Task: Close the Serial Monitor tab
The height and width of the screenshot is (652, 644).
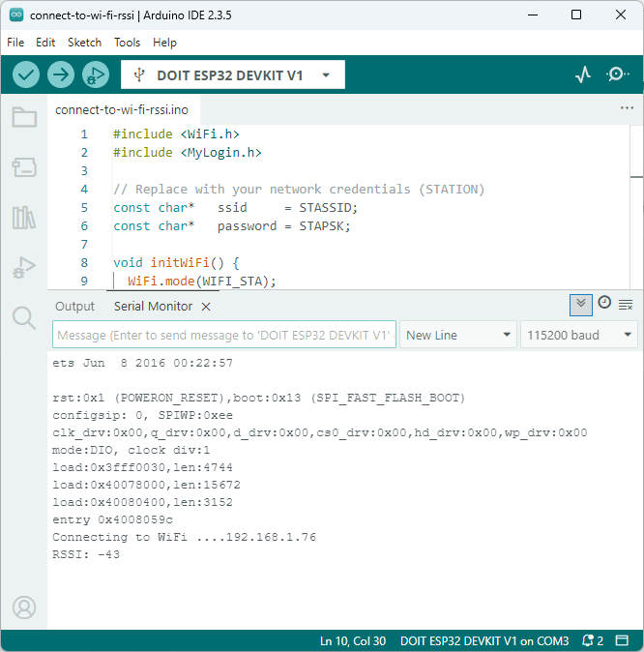Action: (206, 307)
